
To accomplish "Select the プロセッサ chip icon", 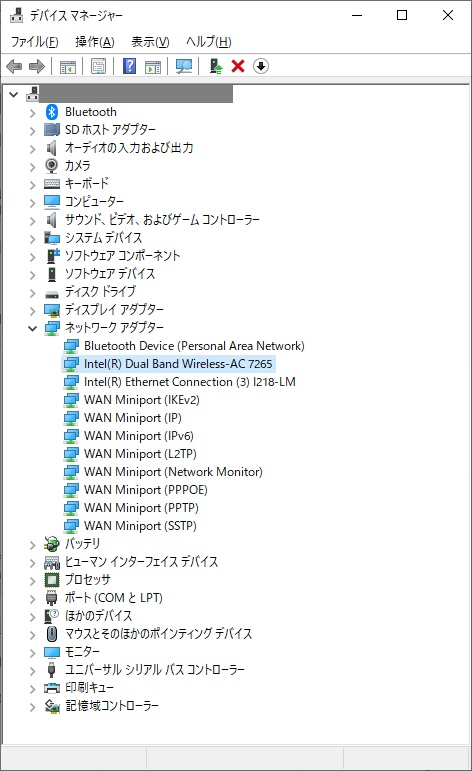I will (x=52, y=580).
